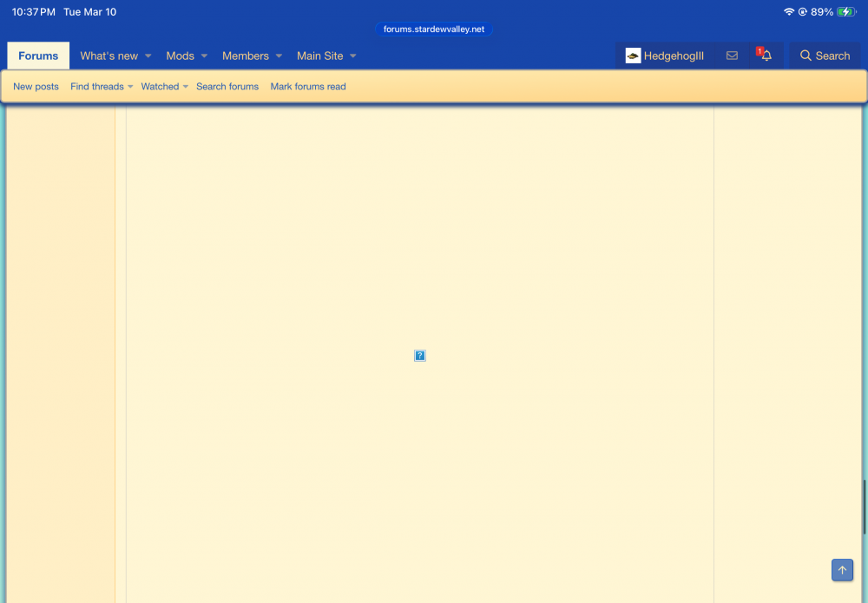Click the page scrollbar on right edge

[x=864, y=507]
